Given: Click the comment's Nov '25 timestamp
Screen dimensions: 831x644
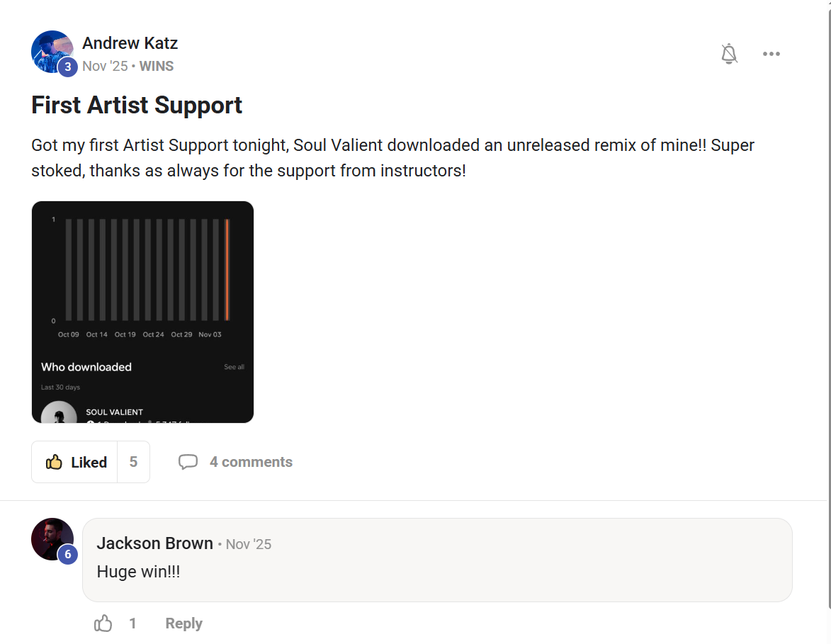Looking at the screenshot, I should [x=249, y=544].
